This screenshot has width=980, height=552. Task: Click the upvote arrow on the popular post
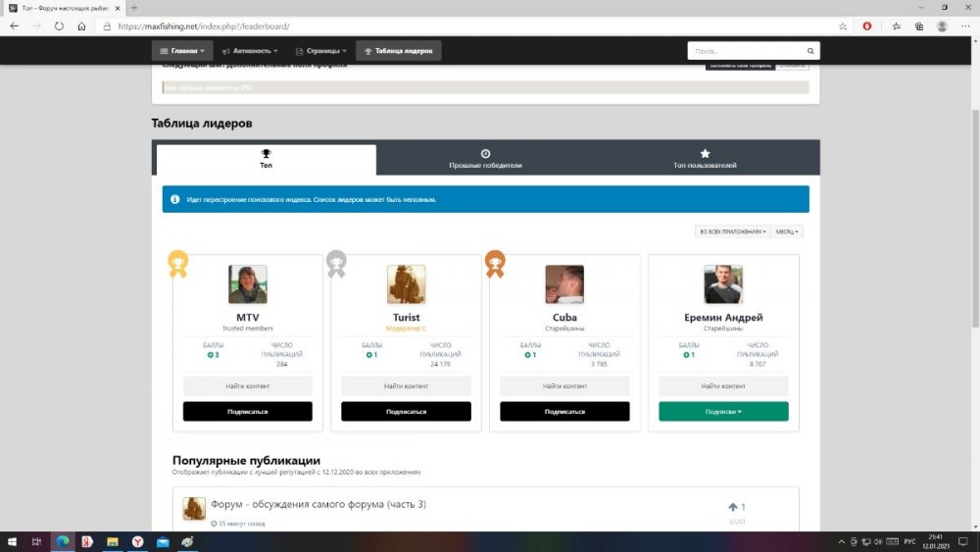click(x=732, y=507)
